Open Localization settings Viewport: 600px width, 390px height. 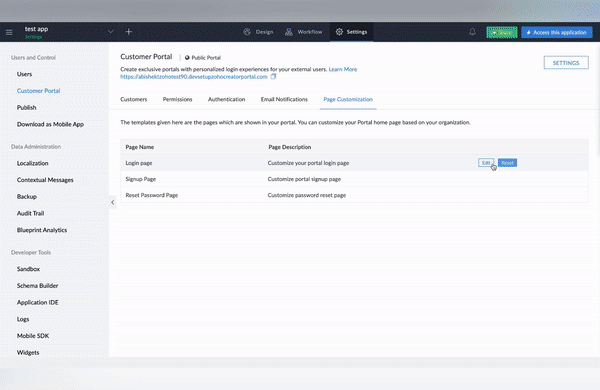tap(33, 163)
